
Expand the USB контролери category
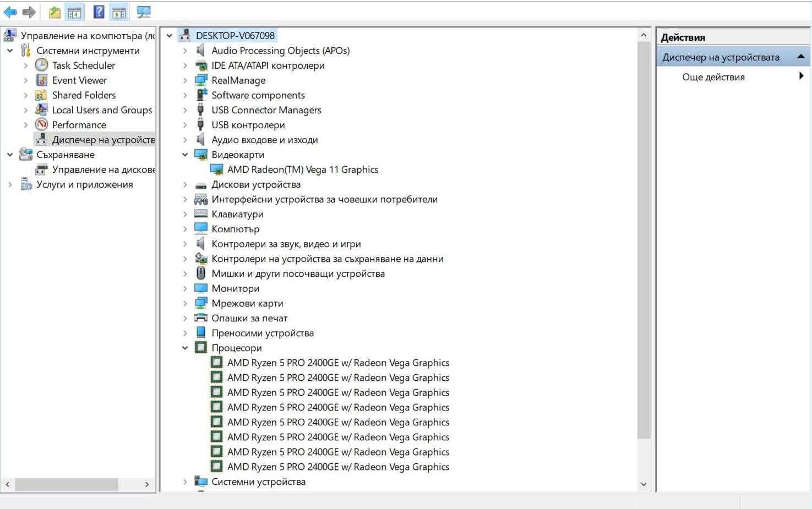coord(185,125)
